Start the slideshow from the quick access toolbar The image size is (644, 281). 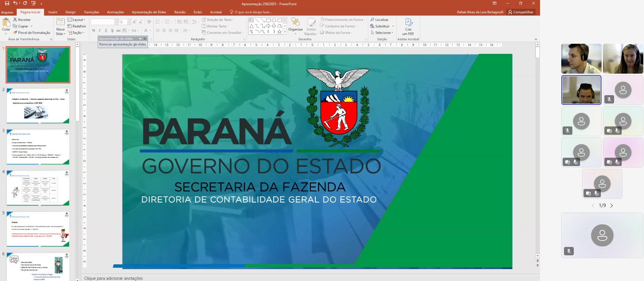(33, 3)
